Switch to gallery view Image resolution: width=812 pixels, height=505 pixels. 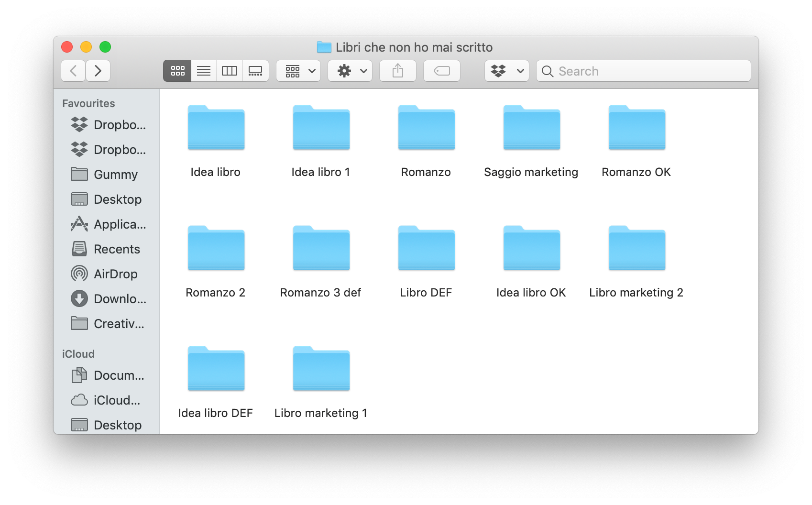click(255, 71)
